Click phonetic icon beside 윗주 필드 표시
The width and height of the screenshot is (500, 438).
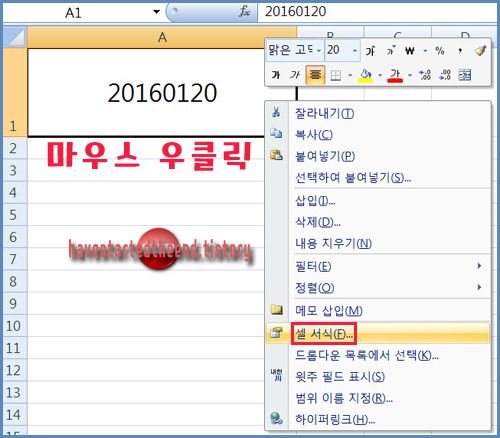tap(276, 375)
